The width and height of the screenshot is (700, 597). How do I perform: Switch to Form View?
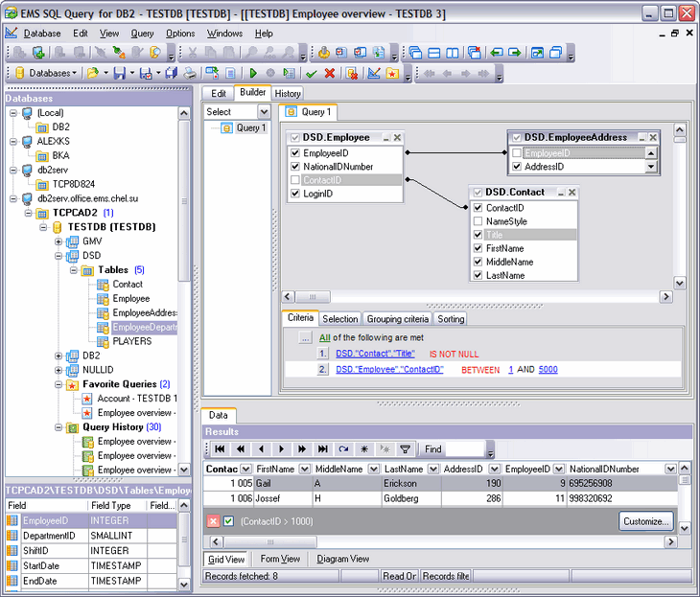pos(280,559)
